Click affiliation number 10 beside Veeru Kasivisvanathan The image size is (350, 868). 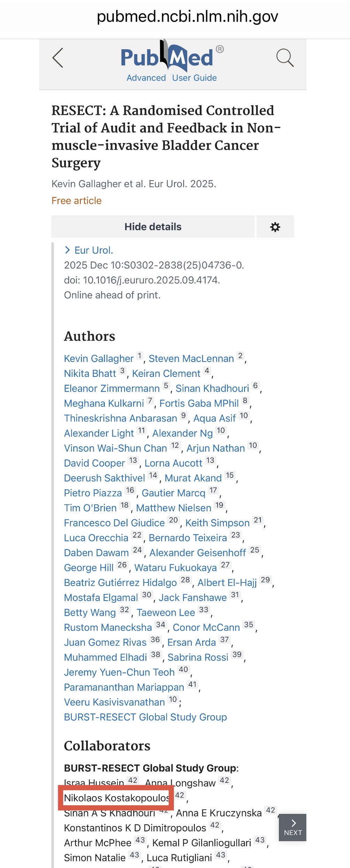pyautogui.click(x=173, y=699)
